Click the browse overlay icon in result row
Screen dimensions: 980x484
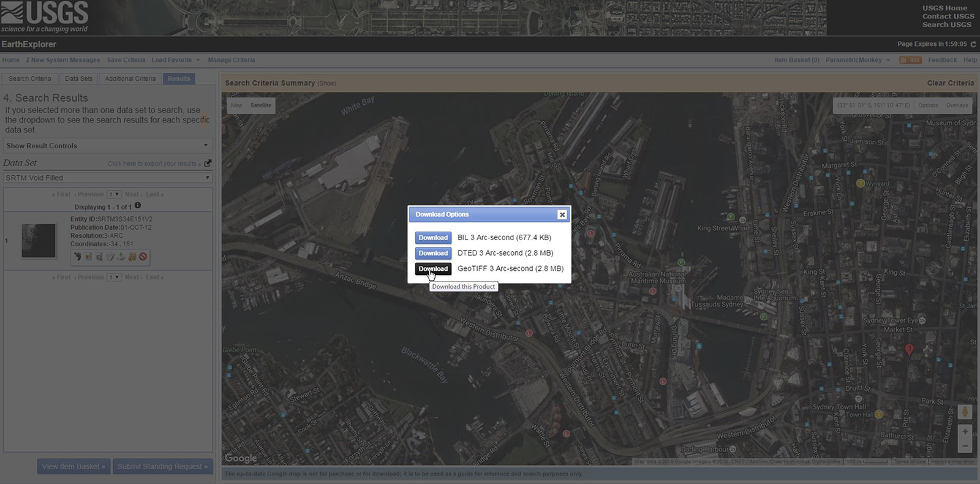88,257
